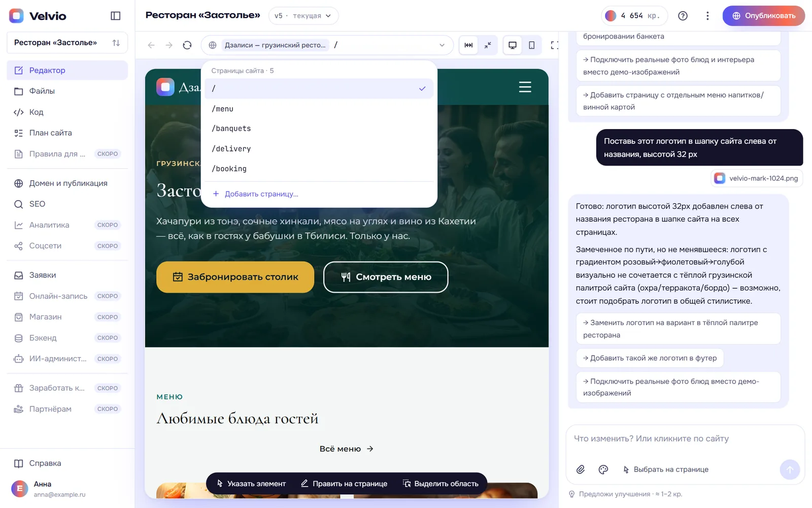
Task: Open План сайта in the sidebar
Action: click(67, 133)
